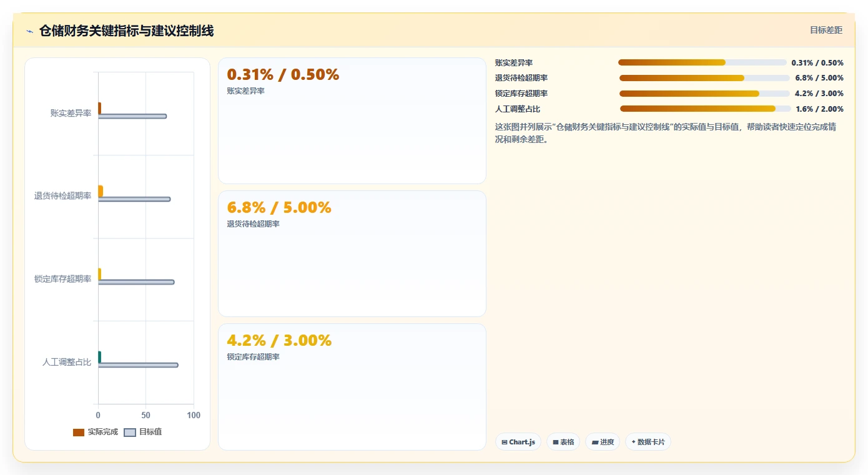Click the 退货待检超期率 progress bar
The image size is (868, 475).
coord(705,78)
